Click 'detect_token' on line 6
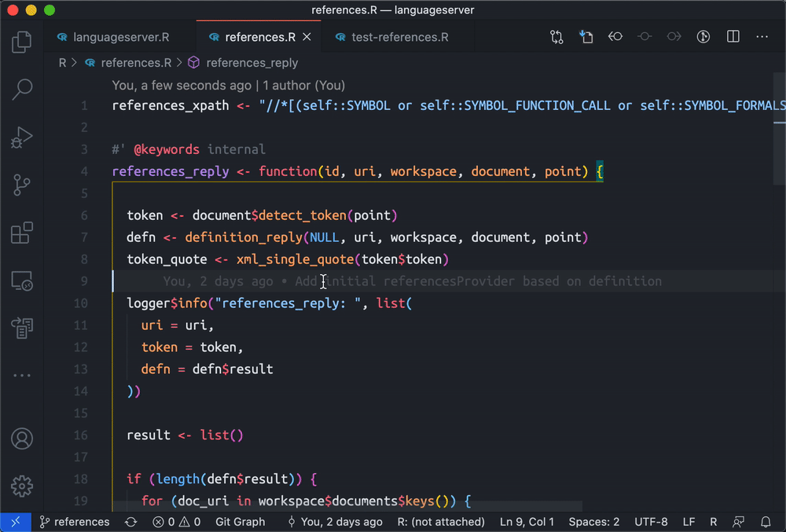Screen dimensions: 786x532 (x=303, y=215)
